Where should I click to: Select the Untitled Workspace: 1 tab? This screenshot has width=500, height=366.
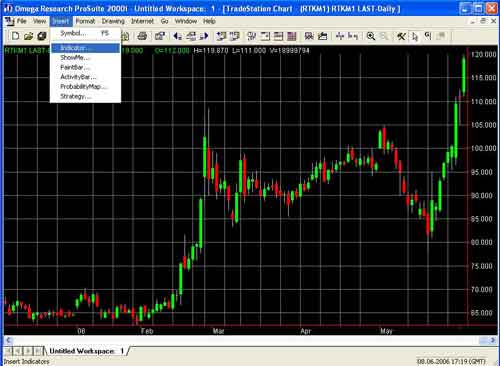(87, 351)
